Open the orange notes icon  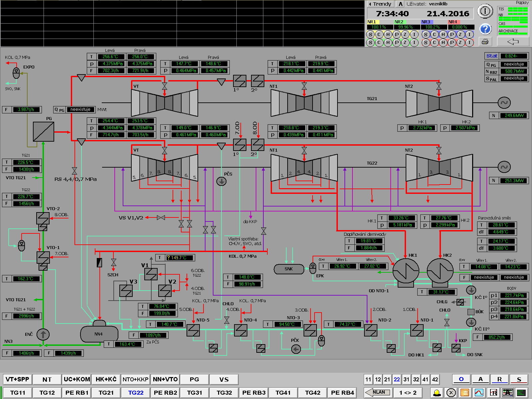[465, 393]
